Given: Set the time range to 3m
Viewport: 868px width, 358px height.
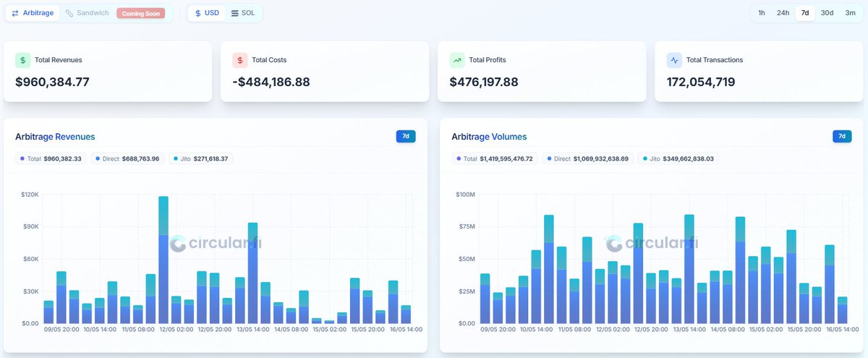Looking at the screenshot, I should click(x=850, y=13).
